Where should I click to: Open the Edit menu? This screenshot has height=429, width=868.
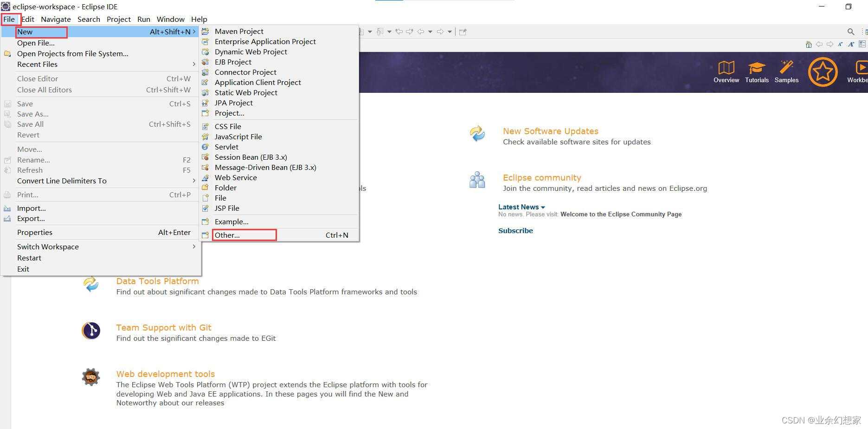pos(28,19)
